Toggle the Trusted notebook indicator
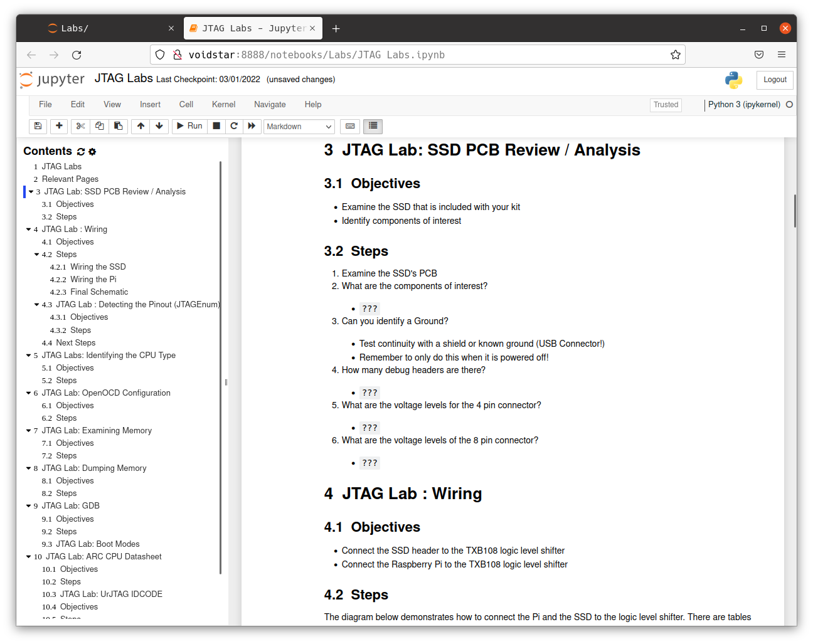This screenshot has height=644, width=813. click(666, 105)
